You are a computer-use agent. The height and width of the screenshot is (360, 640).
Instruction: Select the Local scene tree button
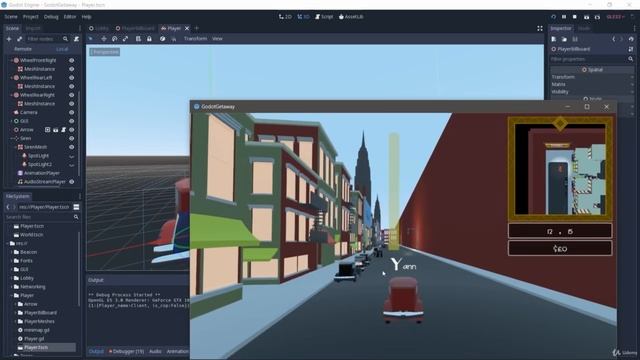click(x=62, y=49)
